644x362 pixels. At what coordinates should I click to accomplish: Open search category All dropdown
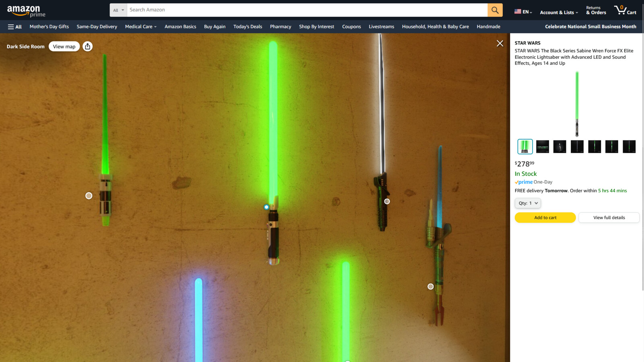(x=118, y=10)
